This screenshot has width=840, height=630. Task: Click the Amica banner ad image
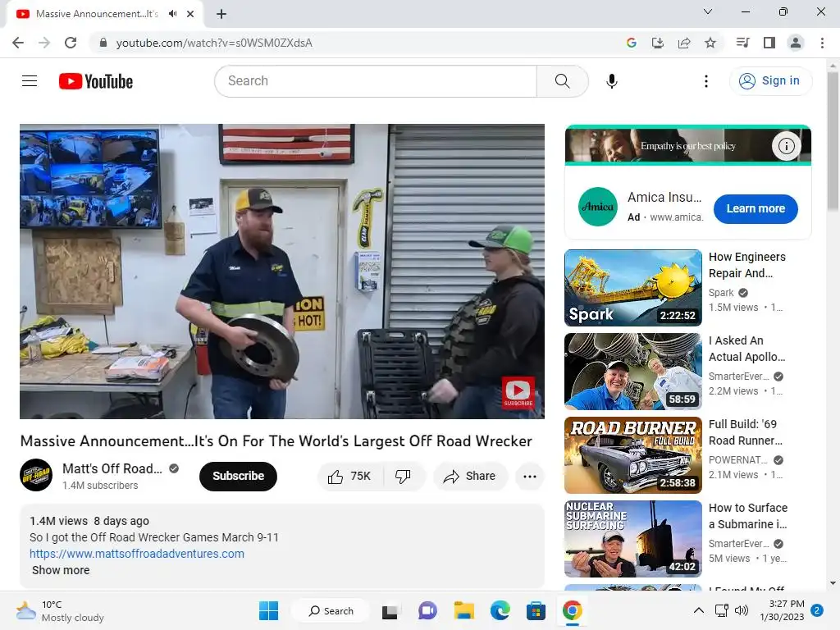tap(688, 145)
